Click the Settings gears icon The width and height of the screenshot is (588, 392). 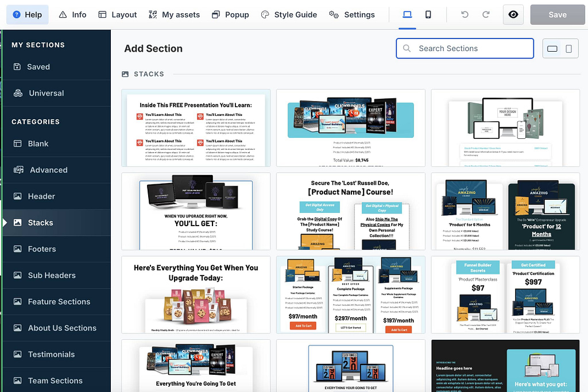334,14
